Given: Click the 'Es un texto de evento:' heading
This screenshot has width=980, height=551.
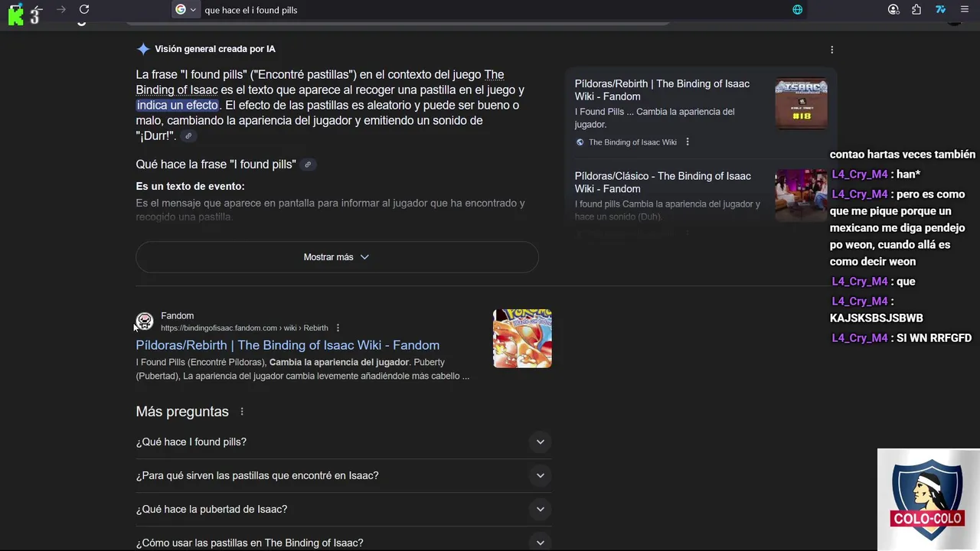Looking at the screenshot, I should click(x=190, y=186).
